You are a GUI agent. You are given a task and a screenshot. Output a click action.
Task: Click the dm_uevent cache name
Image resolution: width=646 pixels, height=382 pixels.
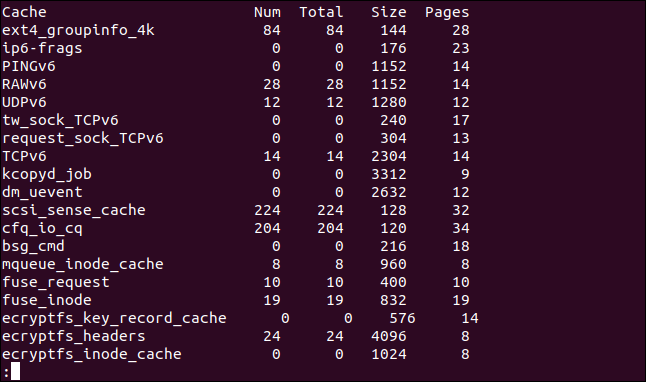click(42, 192)
